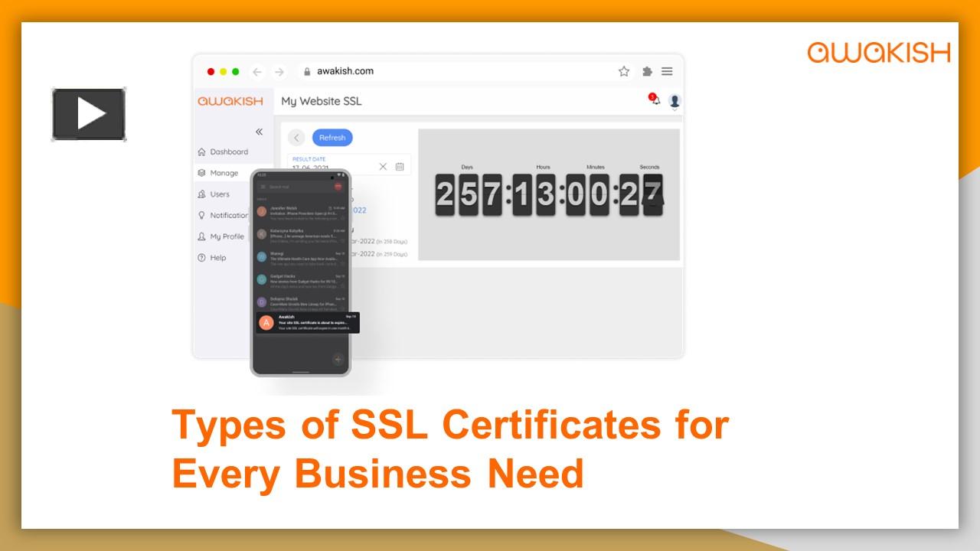Click the notification bell with red badge
Viewport: 980px width, 551px height.
[655, 101]
